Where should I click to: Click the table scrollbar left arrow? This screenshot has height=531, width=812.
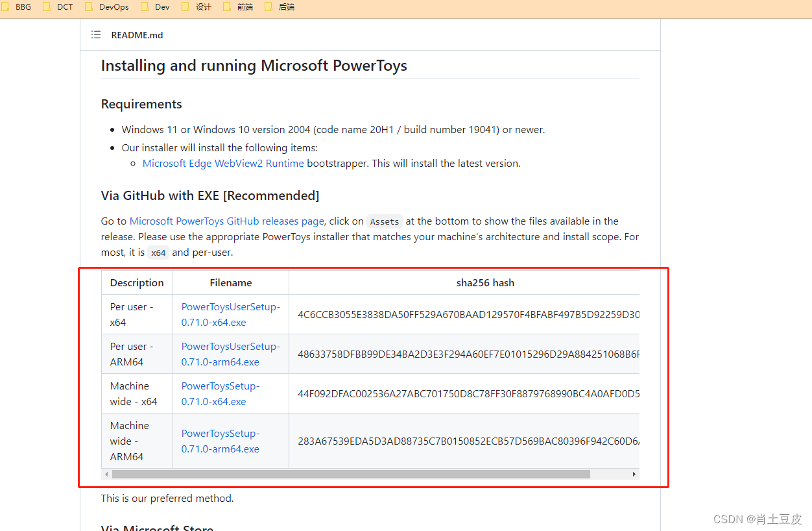pos(106,475)
